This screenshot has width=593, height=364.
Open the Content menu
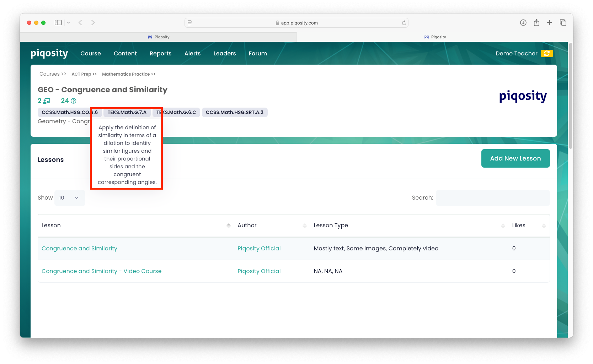[x=125, y=53]
